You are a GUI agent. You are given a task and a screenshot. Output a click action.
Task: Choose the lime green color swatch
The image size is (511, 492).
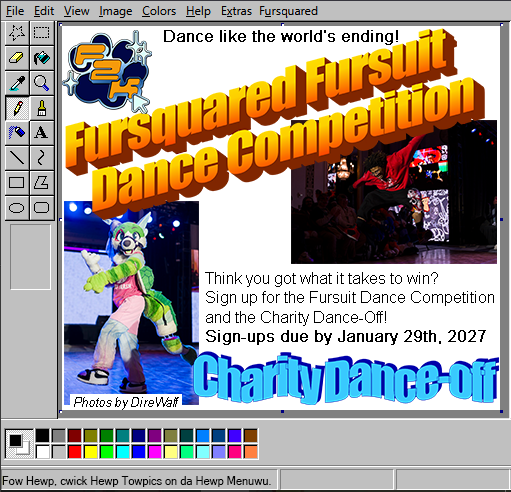pos(107,452)
